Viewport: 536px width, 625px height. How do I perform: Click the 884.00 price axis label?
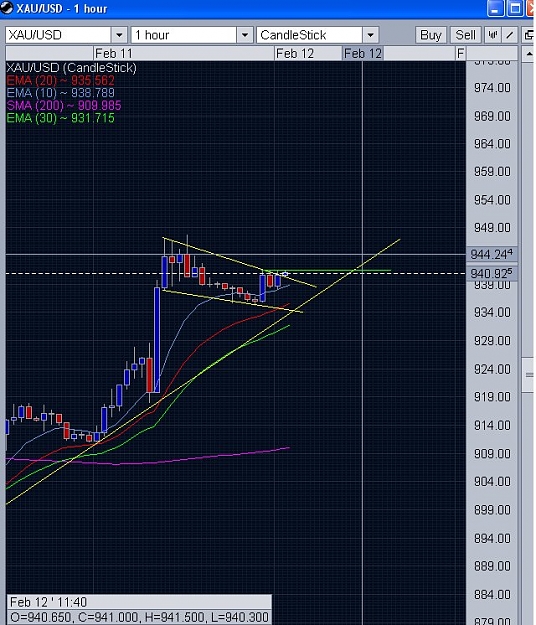(492, 594)
